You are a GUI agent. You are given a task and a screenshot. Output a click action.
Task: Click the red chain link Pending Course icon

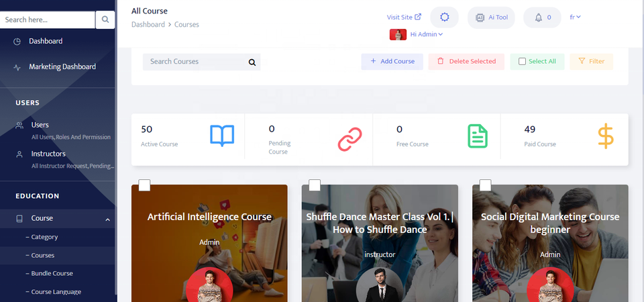pos(350,140)
